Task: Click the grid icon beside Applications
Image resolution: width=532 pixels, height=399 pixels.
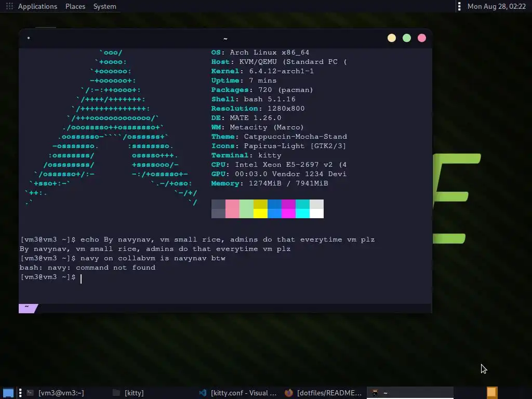Action: [x=9, y=6]
